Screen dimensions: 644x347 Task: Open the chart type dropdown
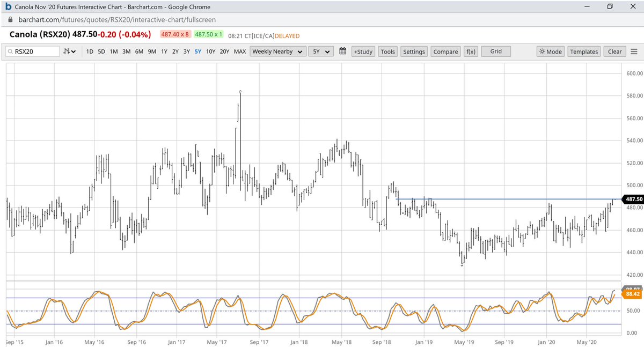pyautogui.click(x=70, y=51)
